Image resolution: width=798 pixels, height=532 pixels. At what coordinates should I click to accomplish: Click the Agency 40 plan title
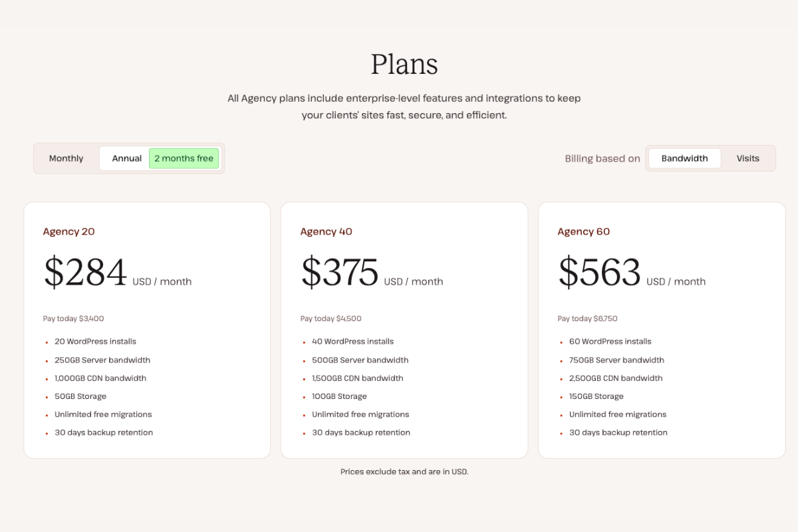tap(326, 231)
